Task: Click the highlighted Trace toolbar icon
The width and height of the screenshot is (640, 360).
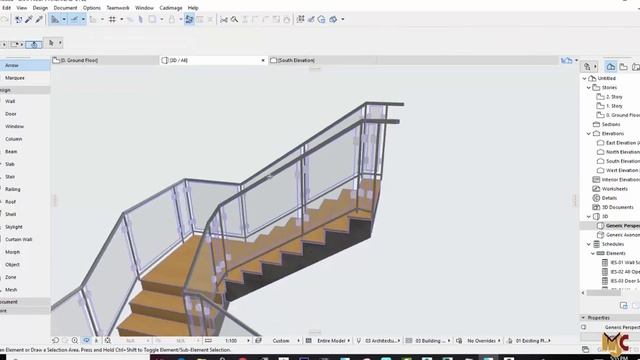Action: click(x=189, y=19)
